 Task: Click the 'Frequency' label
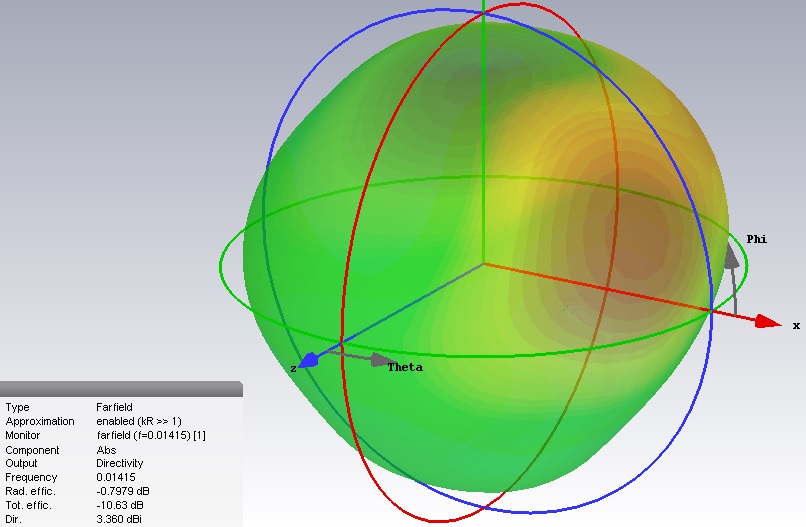[31, 477]
